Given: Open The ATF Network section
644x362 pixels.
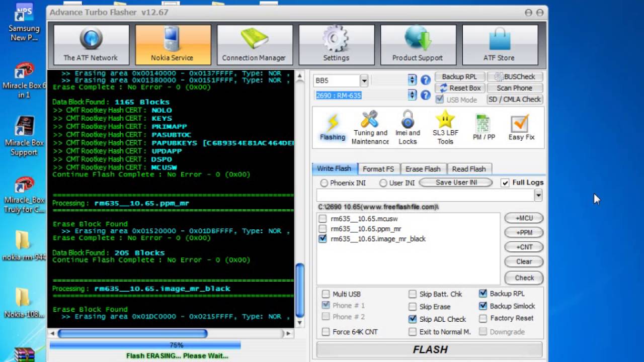Looking at the screenshot, I should (x=91, y=45).
